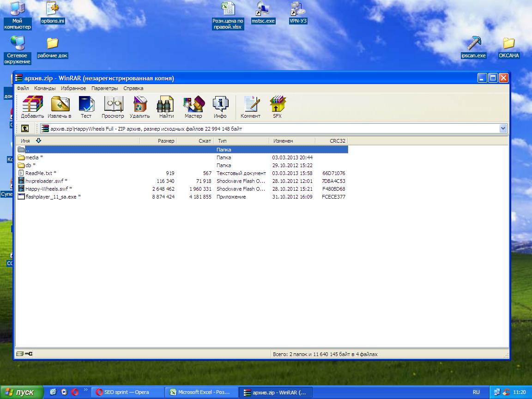Launch mstsc.exe desktop shortcut

pyautogui.click(x=263, y=13)
